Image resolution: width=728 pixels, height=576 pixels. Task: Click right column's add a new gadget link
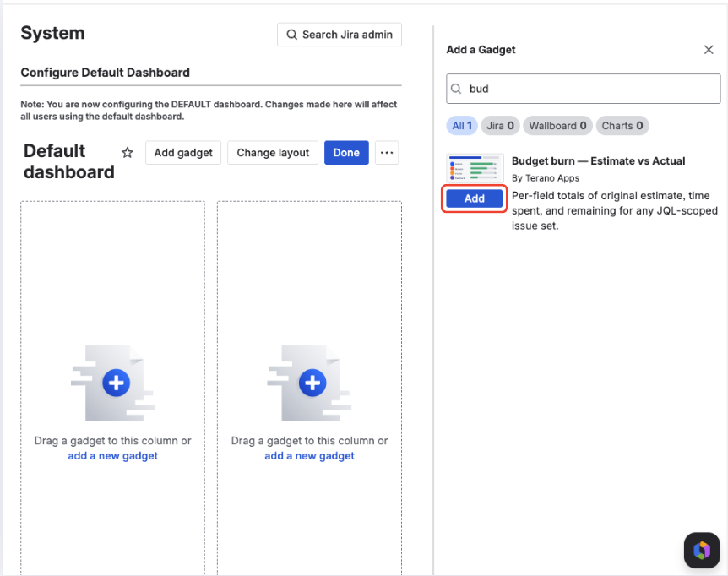[310, 456]
